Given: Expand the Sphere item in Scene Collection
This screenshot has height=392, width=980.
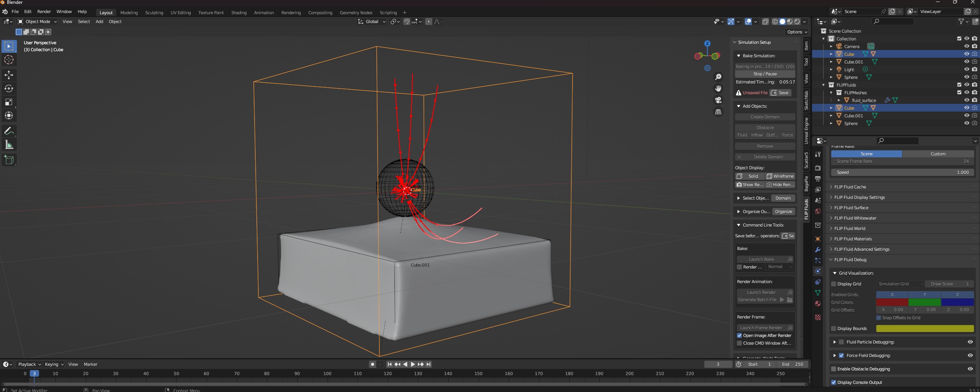Looking at the screenshot, I should [831, 77].
